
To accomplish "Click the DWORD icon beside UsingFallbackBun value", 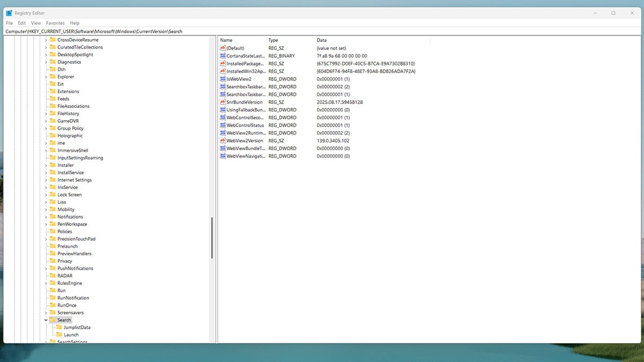I will (223, 110).
